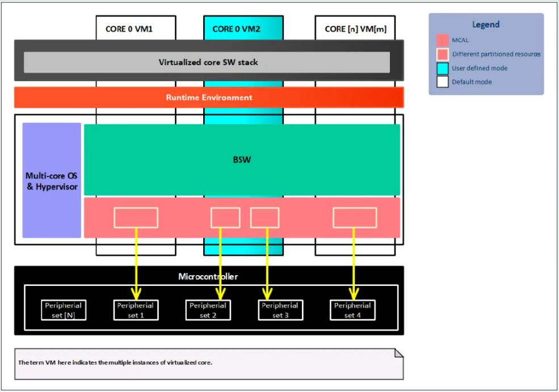Image resolution: width=559 pixels, height=392 pixels.
Task: Click partitioned resource box above Peripherial set 4
Action: click(x=355, y=218)
